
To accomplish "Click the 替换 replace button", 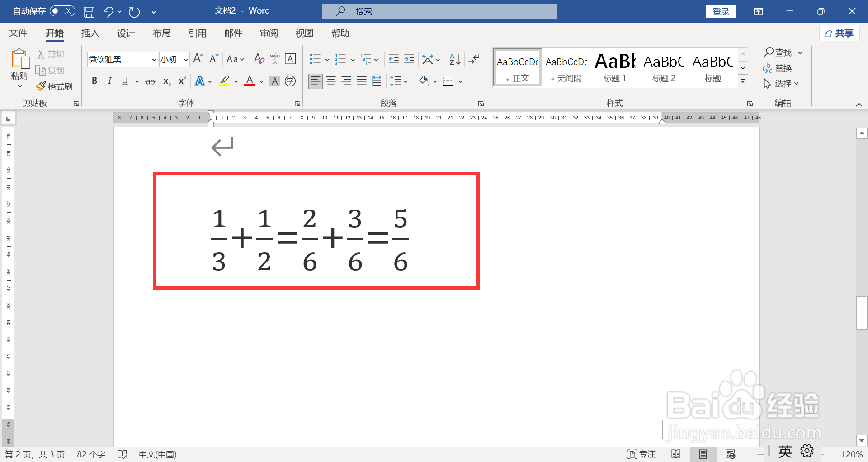I will [777, 68].
